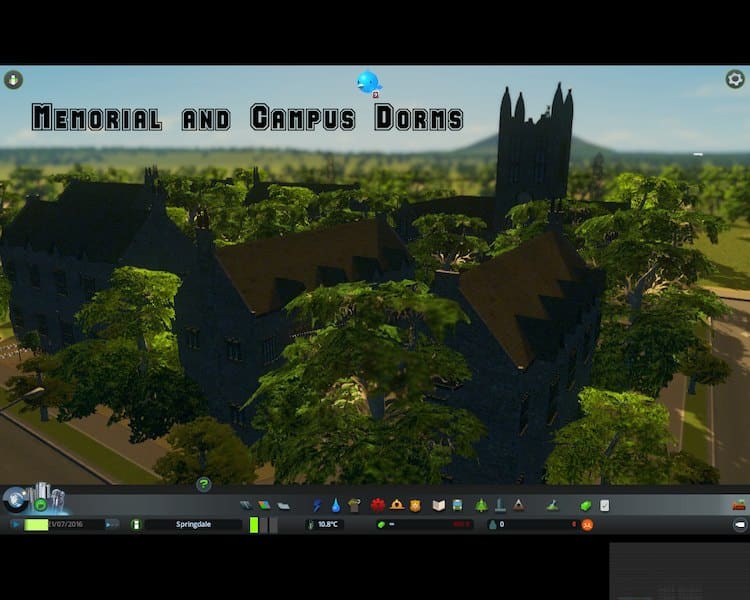Open Water and Sewage menu

[335, 506]
